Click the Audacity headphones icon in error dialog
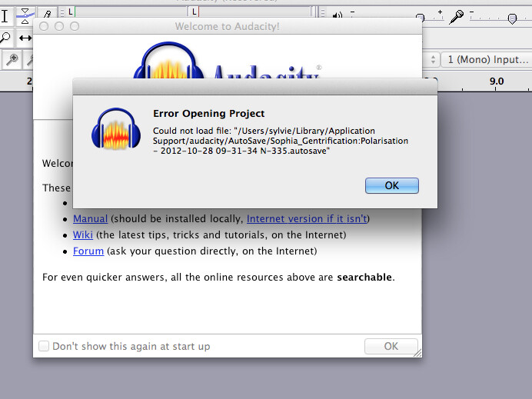 click(116, 128)
